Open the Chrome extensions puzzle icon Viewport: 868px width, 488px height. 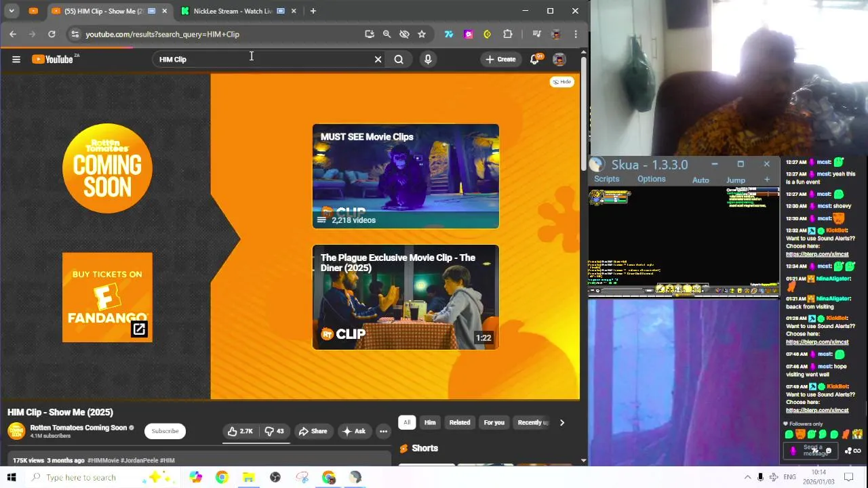click(507, 34)
